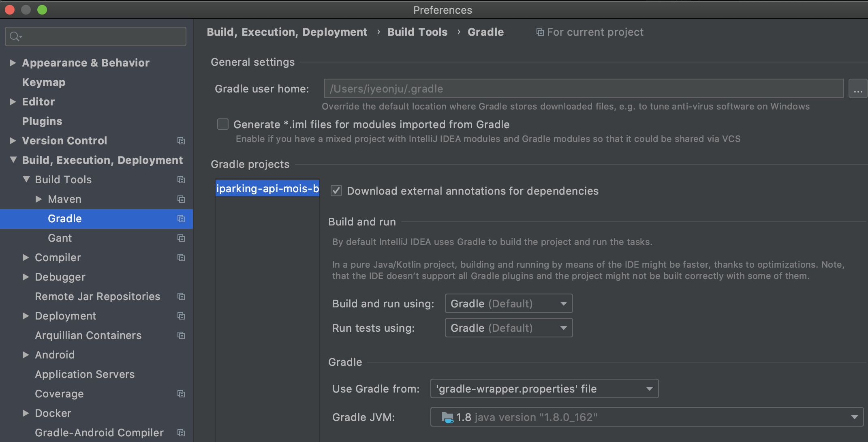
Task: Click the '...' browse button for Gradle user home
Action: 858,88
